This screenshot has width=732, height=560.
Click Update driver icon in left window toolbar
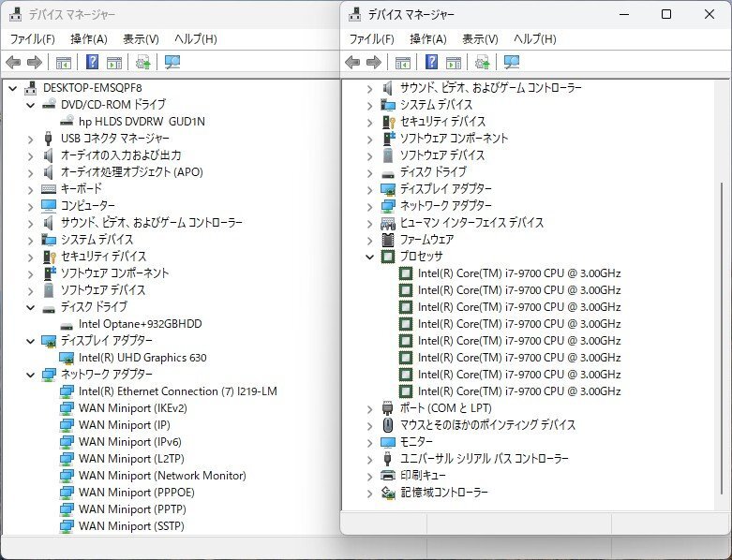click(x=142, y=62)
